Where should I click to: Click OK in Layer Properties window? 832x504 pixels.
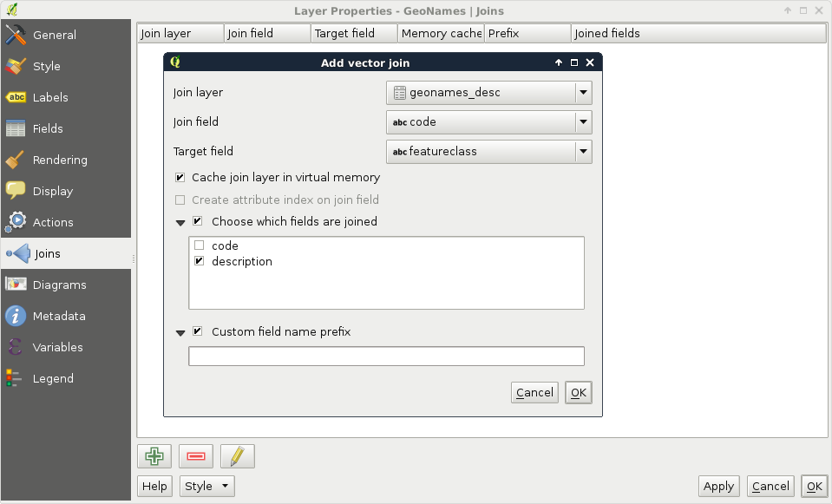(x=814, y=486)
